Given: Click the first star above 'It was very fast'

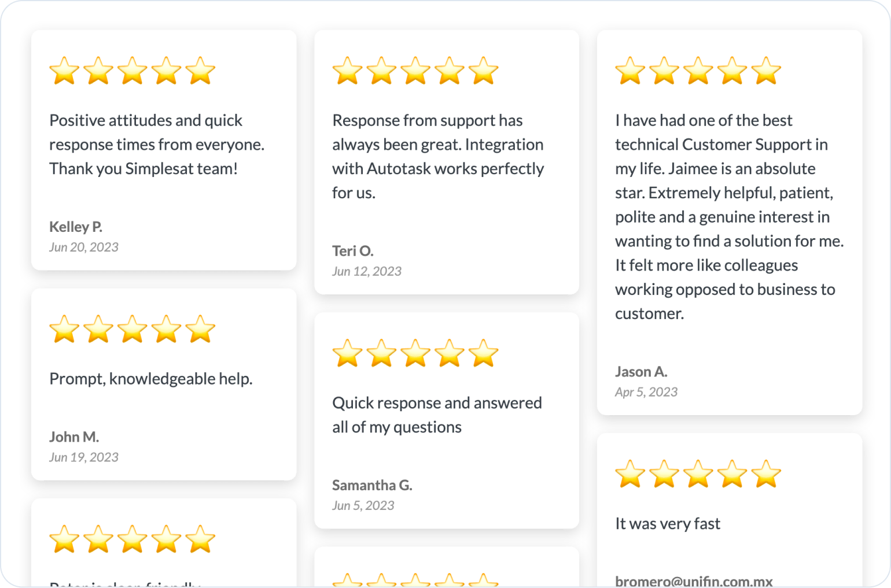Looking at the screenshot, I should pos(630,474).
